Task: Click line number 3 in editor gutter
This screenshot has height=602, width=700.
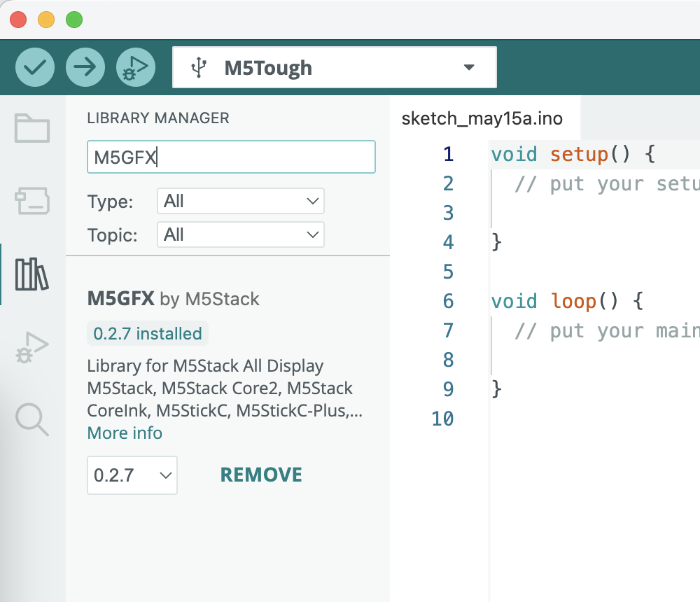Action: pyautogui.click(x=448, y=213)
